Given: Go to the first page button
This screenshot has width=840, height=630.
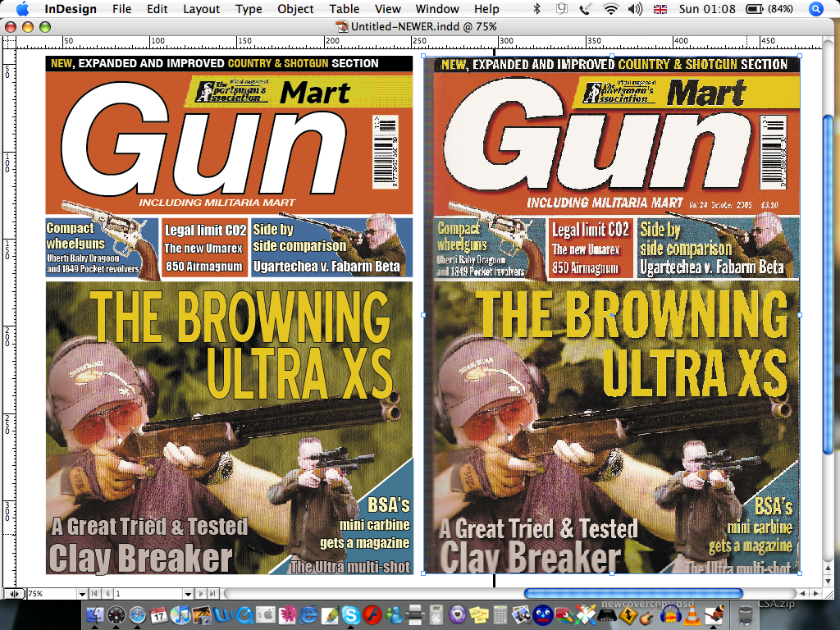Looking at the screenshot, I should [x=94, y=594].
